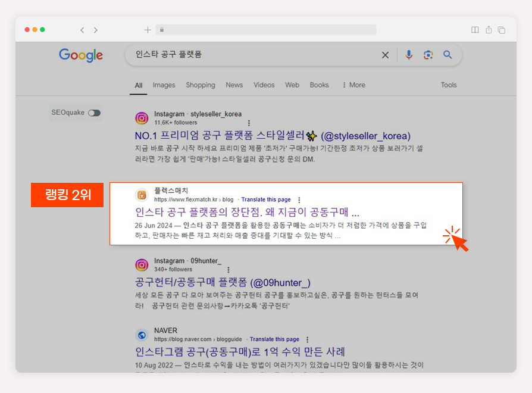Open the Tools options

[449, 85]
